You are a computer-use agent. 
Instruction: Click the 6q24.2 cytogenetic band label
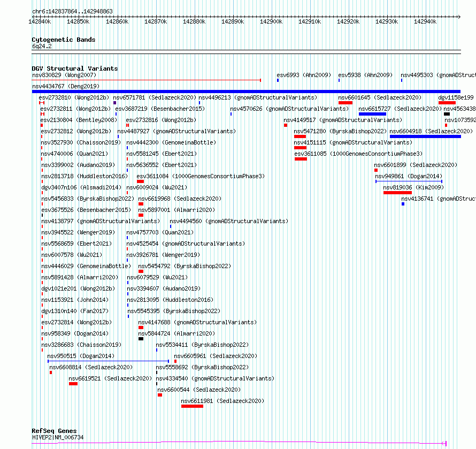pyautogui.click(x=42, y=46)
